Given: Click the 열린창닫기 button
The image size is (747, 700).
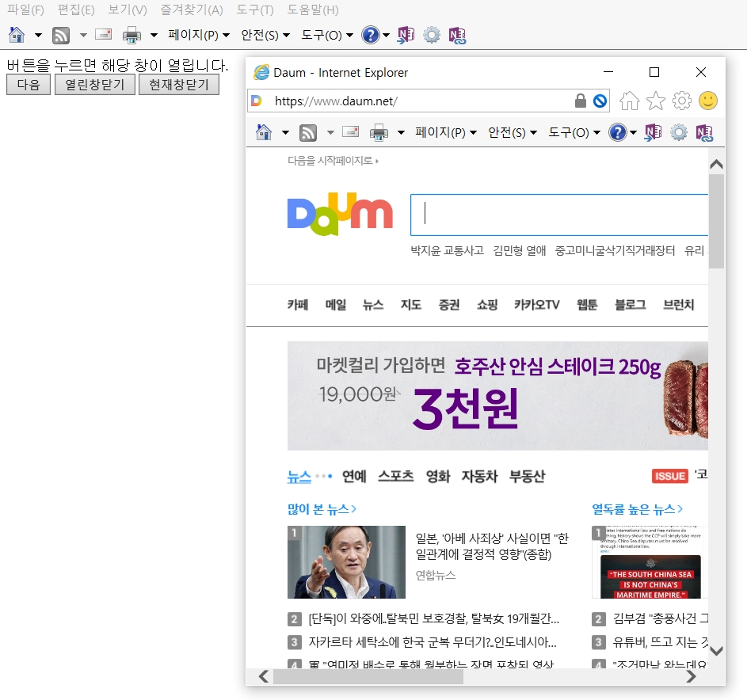Looking at the screenshot, I should (x=95, y=84).
